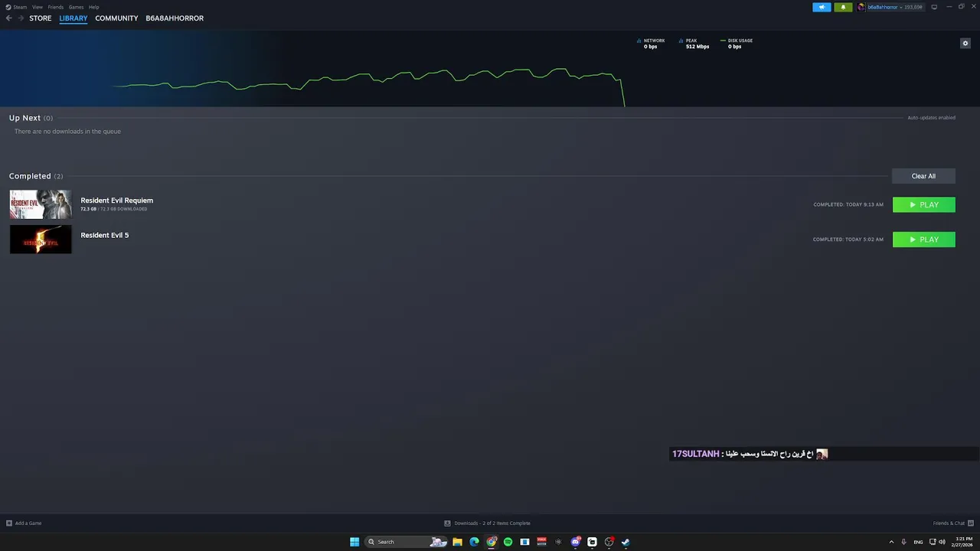
Task: Open Spotify from the taskbar
Action: click(508, 542)
